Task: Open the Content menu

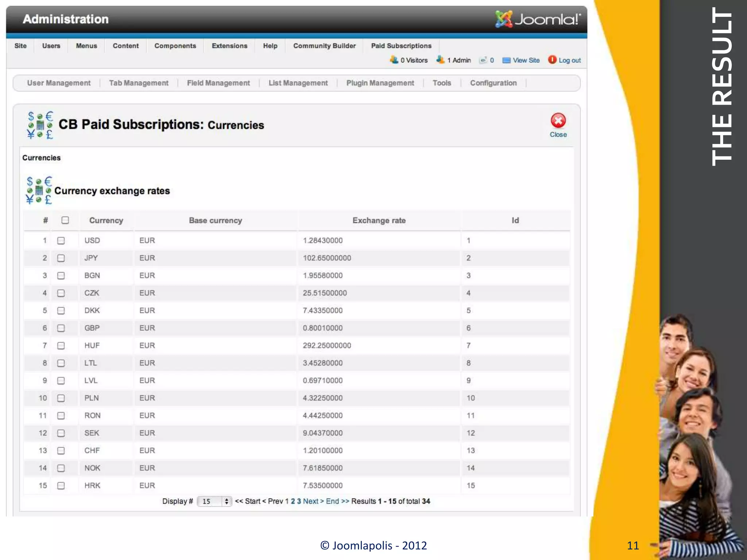Action: [125, 46]
